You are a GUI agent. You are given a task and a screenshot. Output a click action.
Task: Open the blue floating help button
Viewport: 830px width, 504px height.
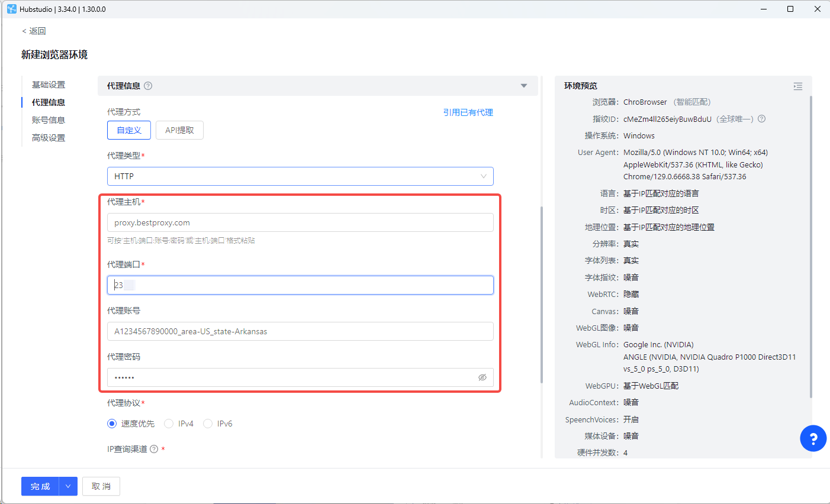tap(813, 438)
